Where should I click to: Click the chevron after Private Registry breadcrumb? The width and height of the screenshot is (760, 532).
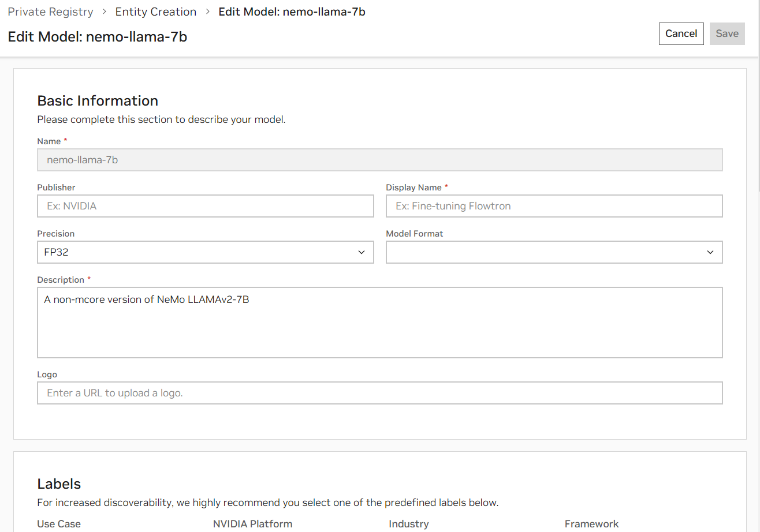pyautogui.click(x=104, y=12)
